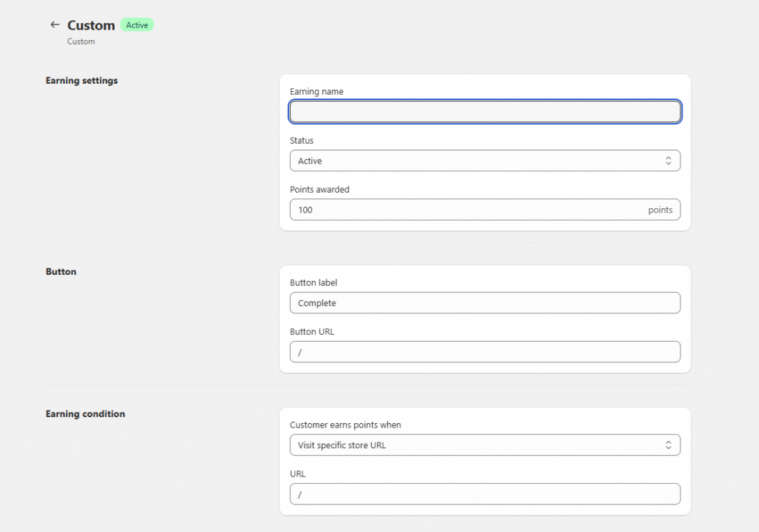Change the earning condition trigger selection
This screenshot has height=532, width=759.
click(x=485, y=445)
